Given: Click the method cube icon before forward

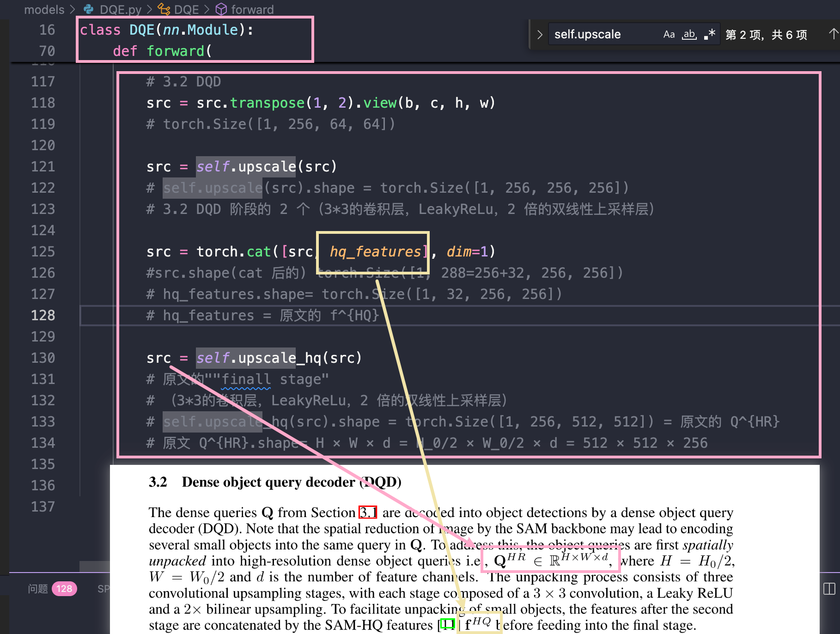Looking at the screenshot, I should (221, 9).
